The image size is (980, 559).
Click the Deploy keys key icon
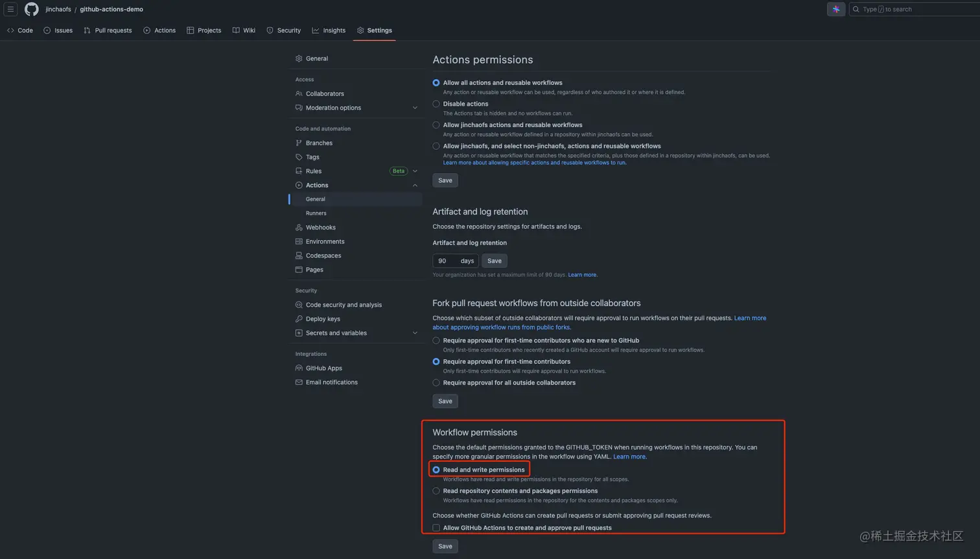299,319
